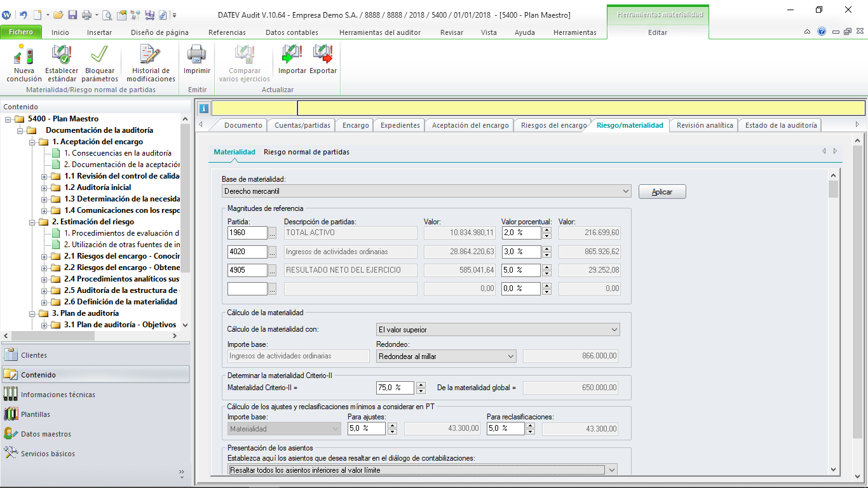Click the blue info icon beside yellow bar

[x=203, y=108]
